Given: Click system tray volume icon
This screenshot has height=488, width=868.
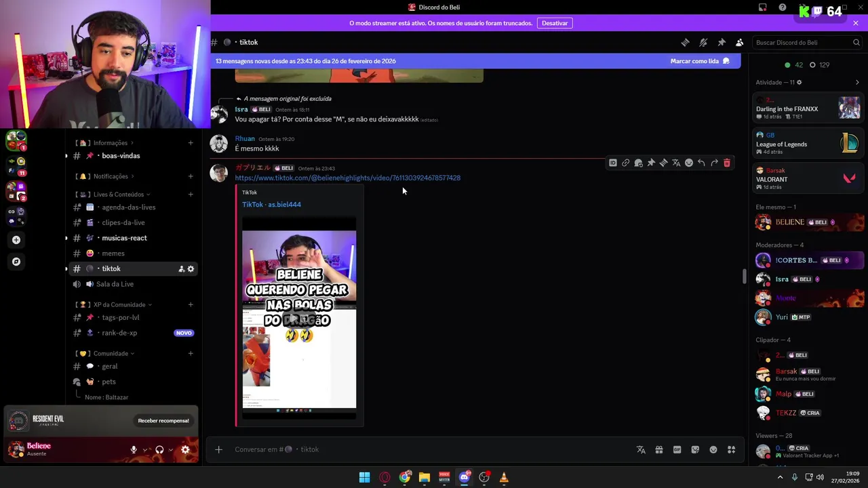Looking at the screenshot, I should (821, 477).
